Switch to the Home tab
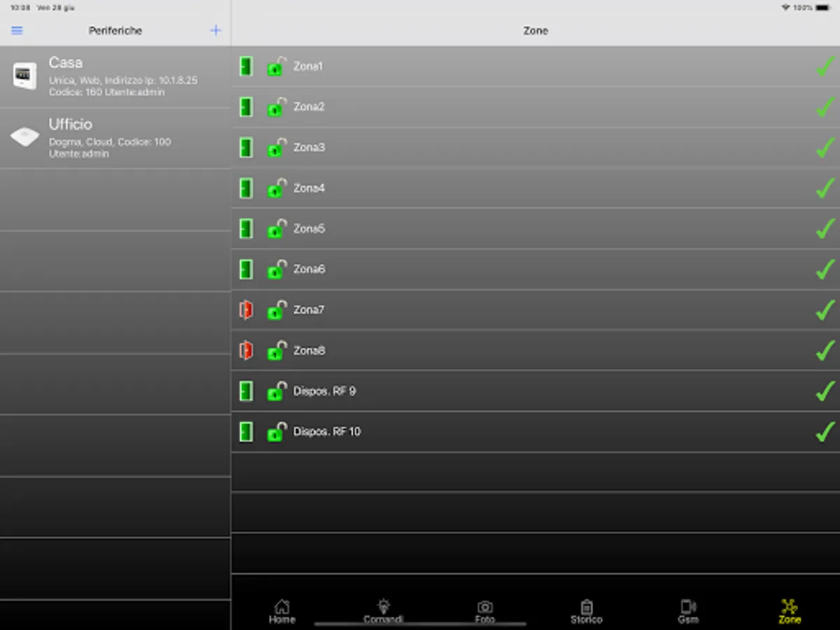The image size is (840, 630). click(x=282, y=612)
